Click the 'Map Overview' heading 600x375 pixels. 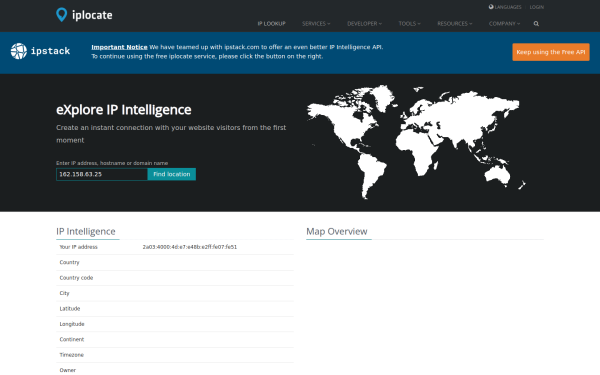[x=337, y=232]
